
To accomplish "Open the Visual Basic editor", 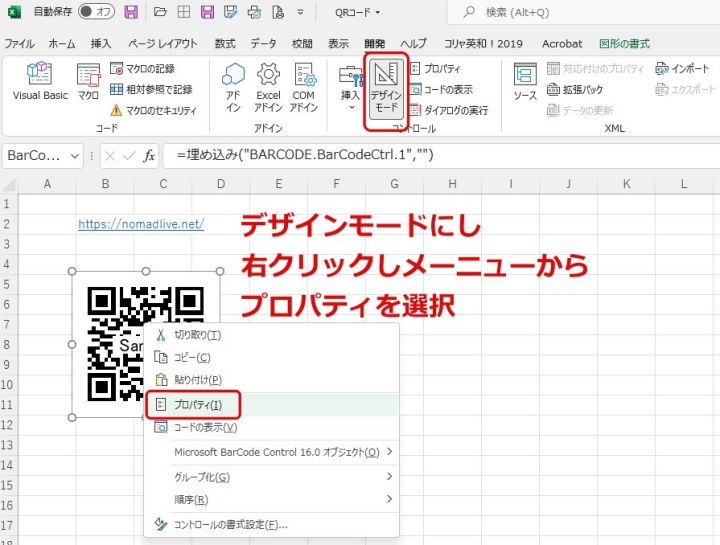I will (x=40, y=81).
